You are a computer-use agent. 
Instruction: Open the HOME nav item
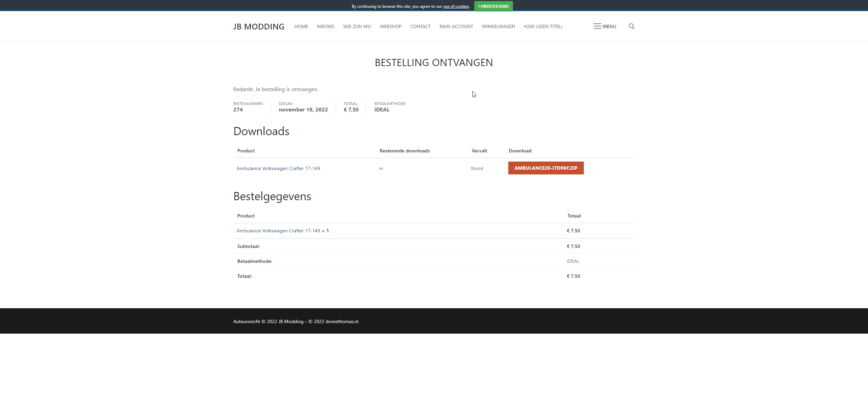pyautogui.click(x=301, y=26)
